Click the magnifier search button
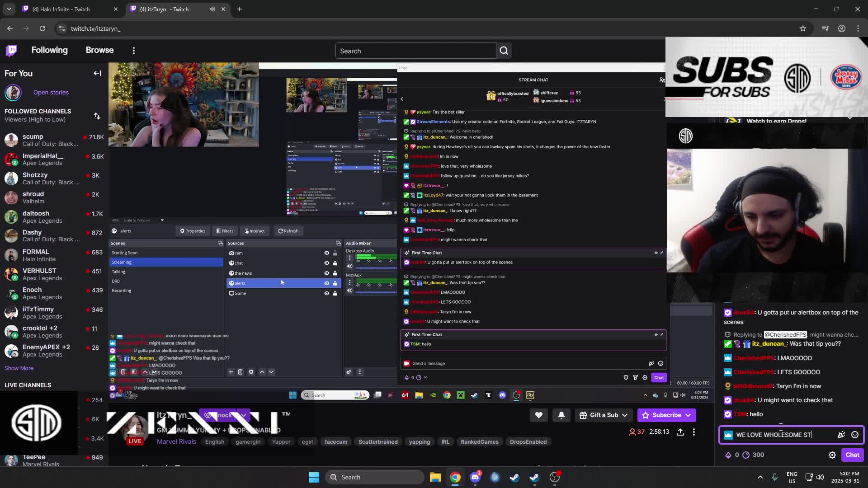 pos(504,51)
